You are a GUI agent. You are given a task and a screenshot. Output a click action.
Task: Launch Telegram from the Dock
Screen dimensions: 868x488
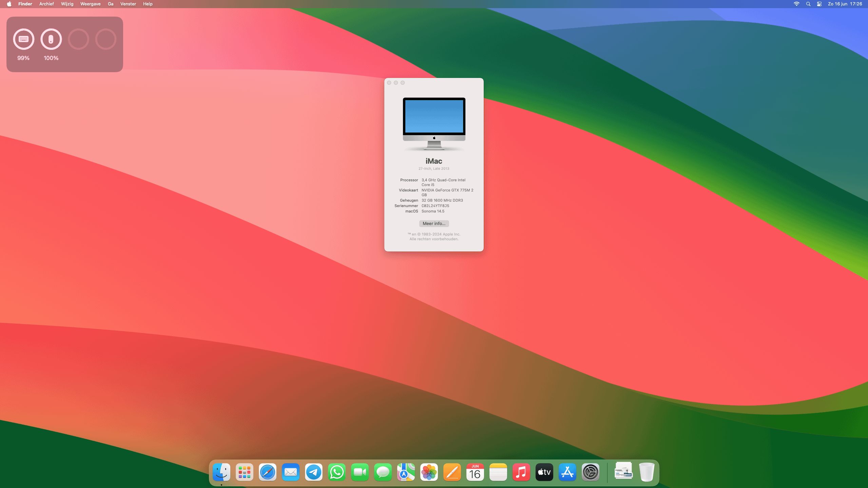[x=314, y=472]
